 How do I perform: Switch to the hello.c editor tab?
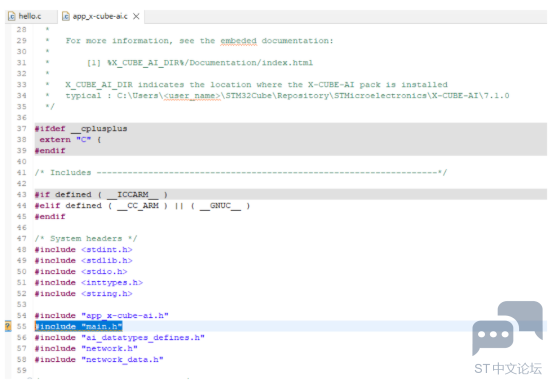pos(30,16)
